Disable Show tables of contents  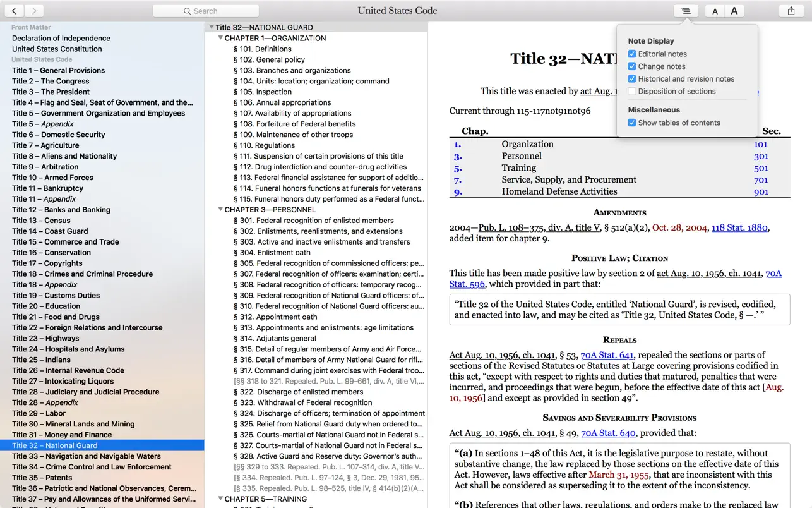click(x=632, y=123)
